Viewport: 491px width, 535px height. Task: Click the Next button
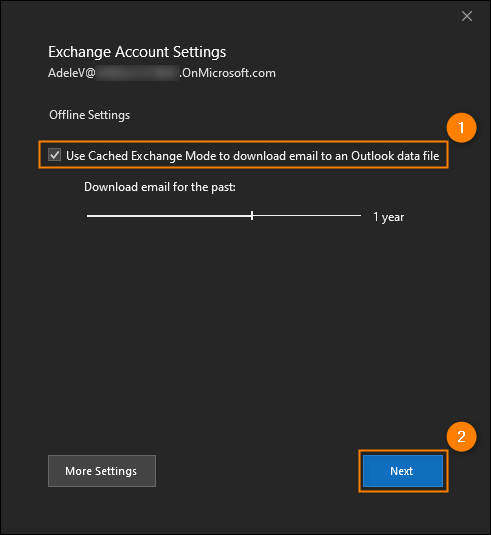tap(403, 471)
